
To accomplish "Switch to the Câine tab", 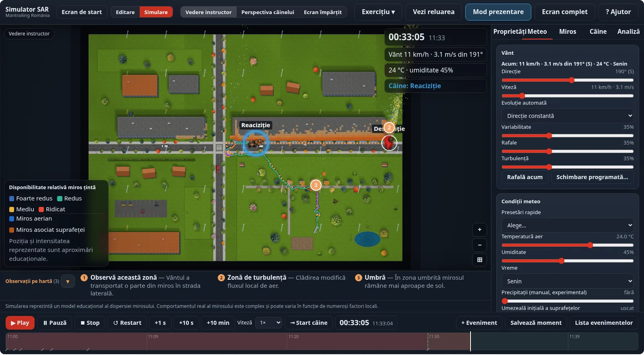I will coord(598,32).
